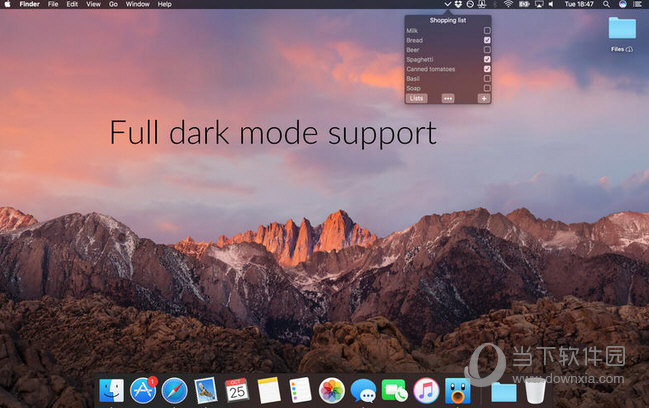
Task: Open Preview in the Dock
Action: [206, 390]
